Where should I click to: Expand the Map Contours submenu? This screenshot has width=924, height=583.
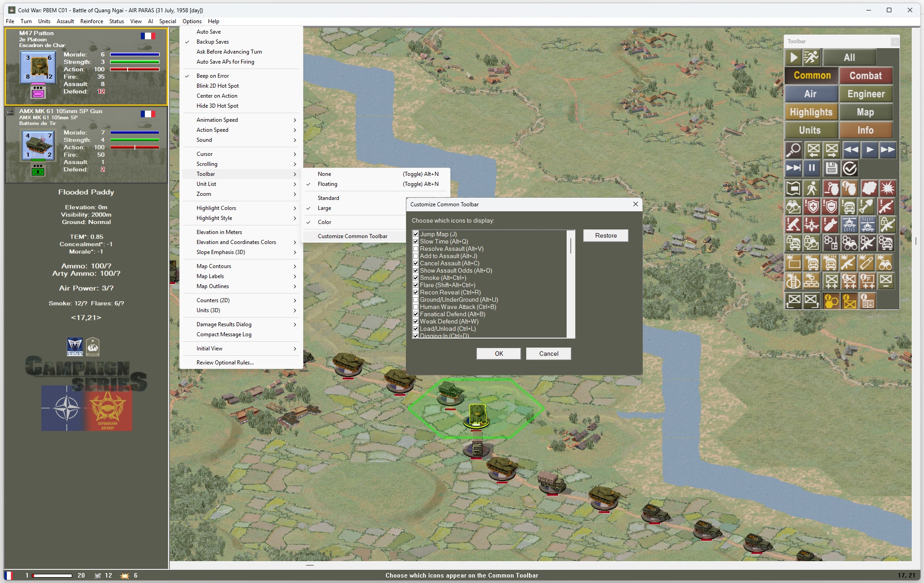coord(241,266)
